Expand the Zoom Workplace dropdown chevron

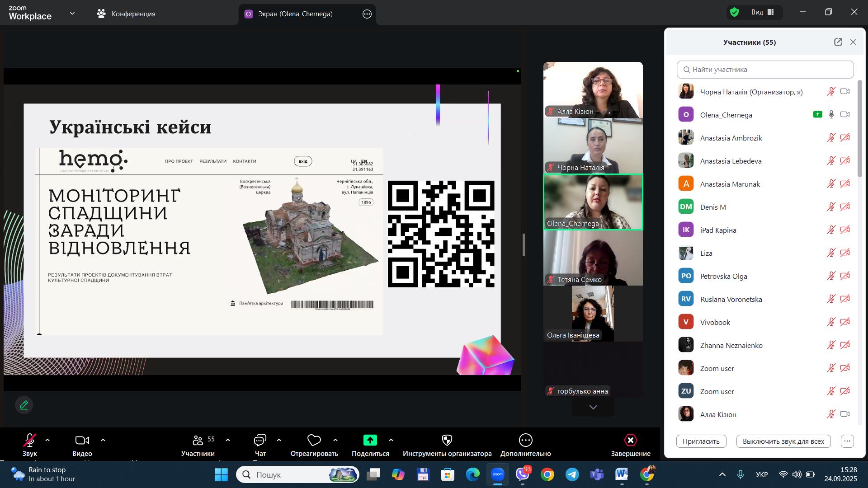pos(72,14)
